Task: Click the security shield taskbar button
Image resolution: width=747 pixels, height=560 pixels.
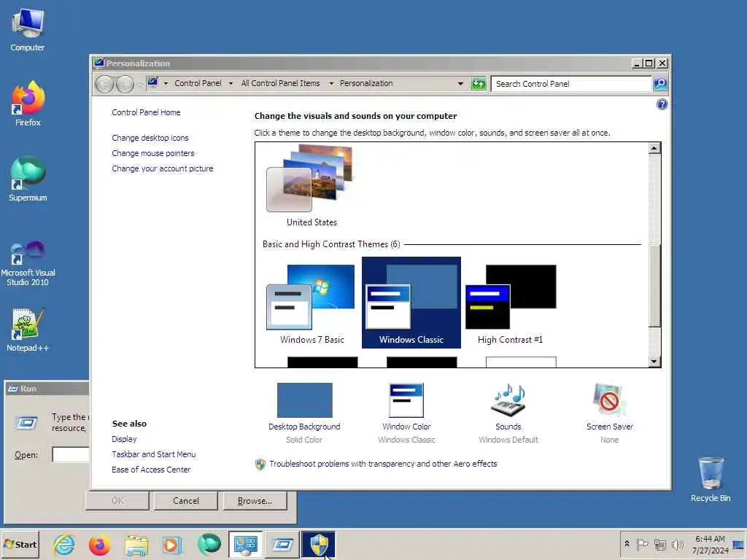Action: (319, 545)
